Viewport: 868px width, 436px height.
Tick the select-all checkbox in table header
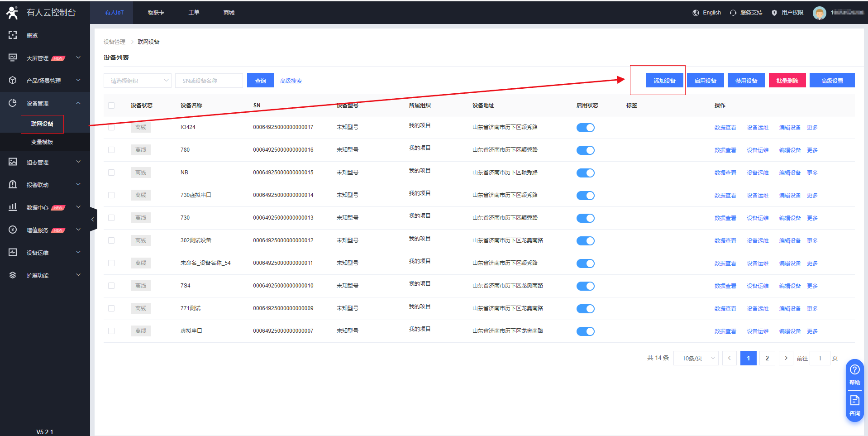(x=111, y=105)
